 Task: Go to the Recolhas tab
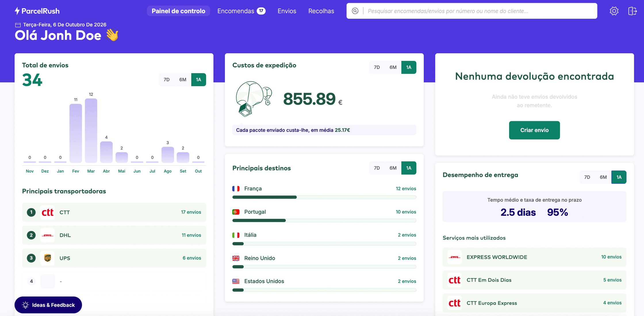[321, 11]
